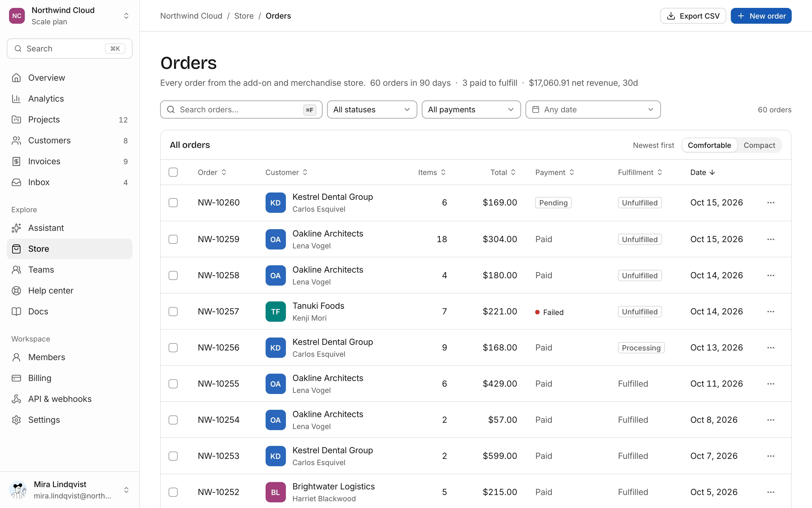812x508 pixels.
Task: Focus the Search orders input field
Action: point(241,110)
